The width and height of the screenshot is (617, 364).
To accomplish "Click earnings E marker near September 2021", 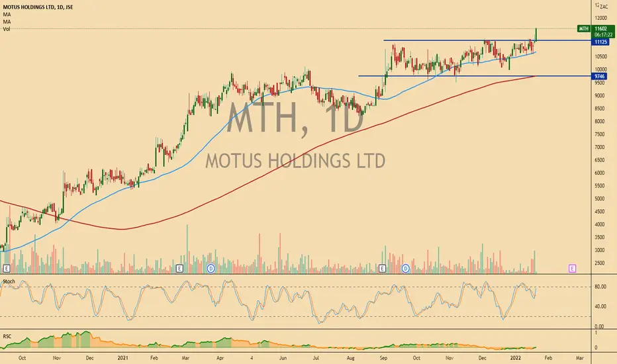I will [x=382, y=269].
